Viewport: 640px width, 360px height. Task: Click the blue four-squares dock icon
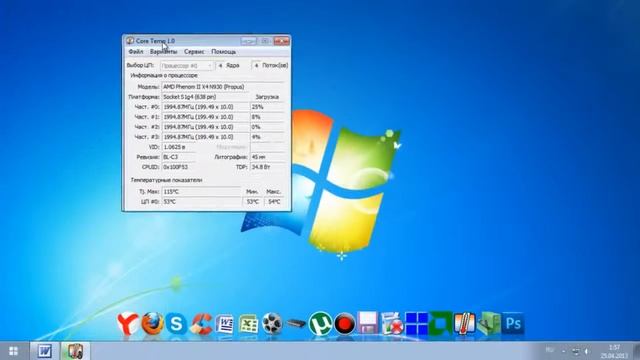pyautogui.click(x=416, y=324)
